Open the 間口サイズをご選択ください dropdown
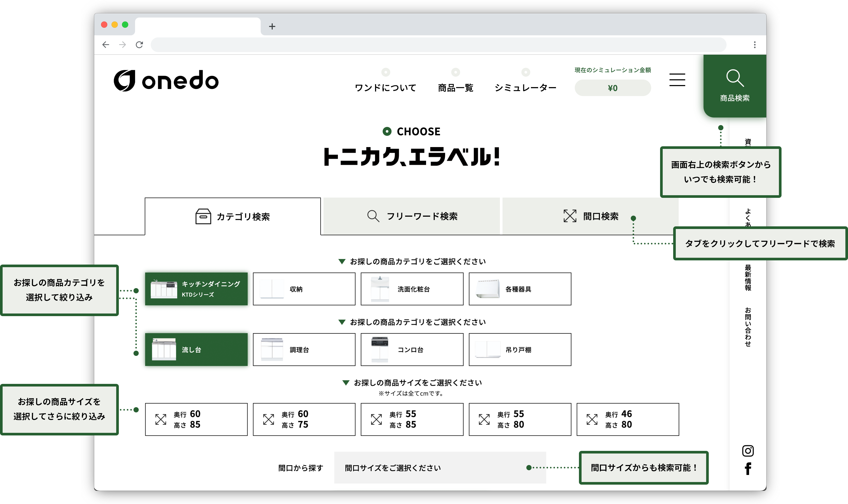Screen dimensions: 848x504 click(x=440, y=468)
